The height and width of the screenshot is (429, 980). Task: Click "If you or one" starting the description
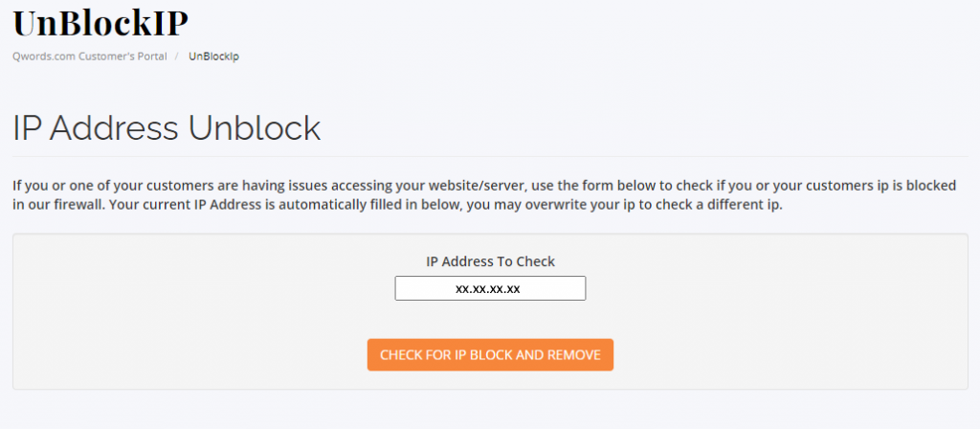click(52, 186)
